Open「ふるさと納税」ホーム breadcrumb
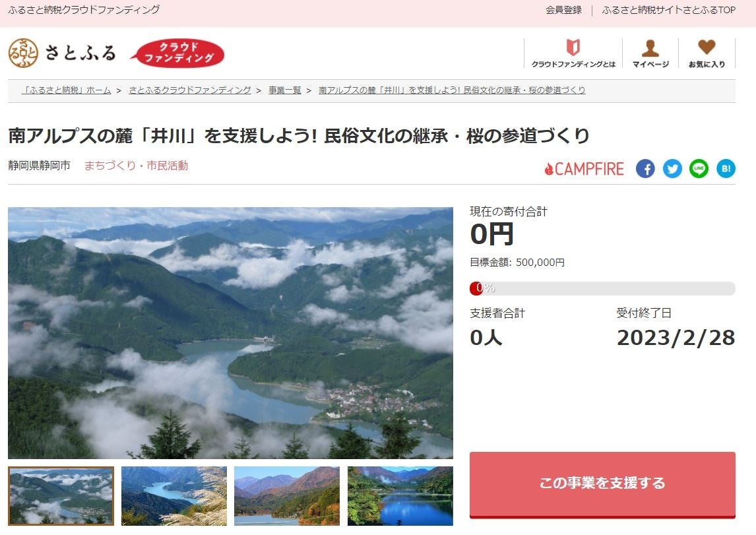 pyautogui.click(x=66, y=90)
